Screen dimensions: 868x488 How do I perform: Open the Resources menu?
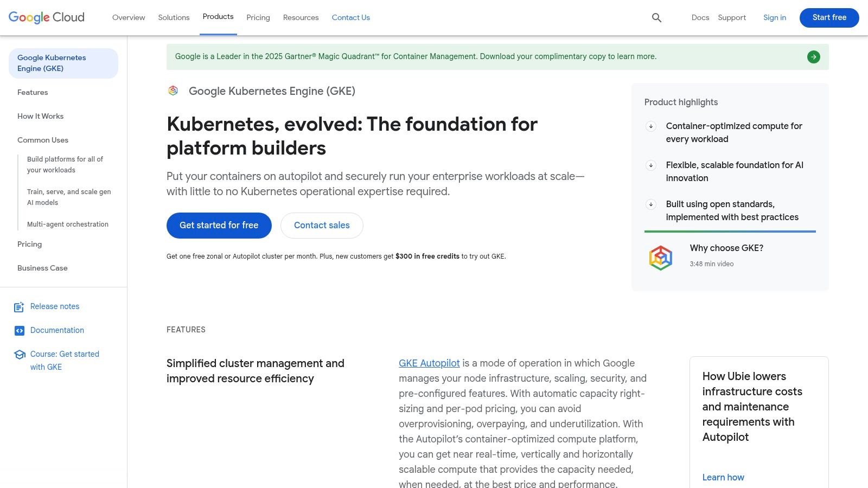click(x=301, y=17)
